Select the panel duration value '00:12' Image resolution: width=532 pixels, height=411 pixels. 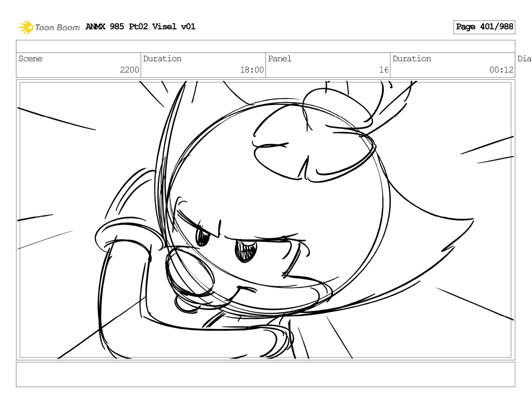click(501, 70)
